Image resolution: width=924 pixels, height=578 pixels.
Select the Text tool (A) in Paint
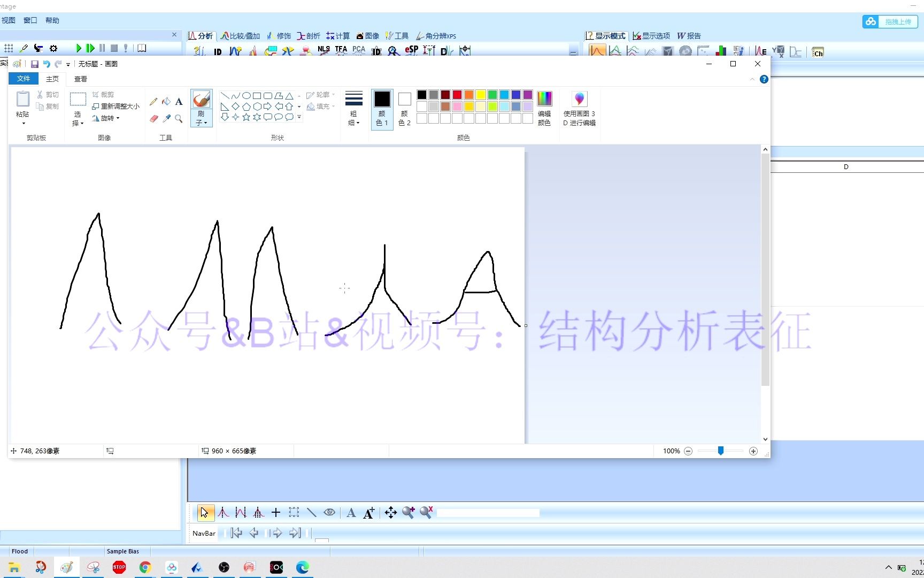179,102
